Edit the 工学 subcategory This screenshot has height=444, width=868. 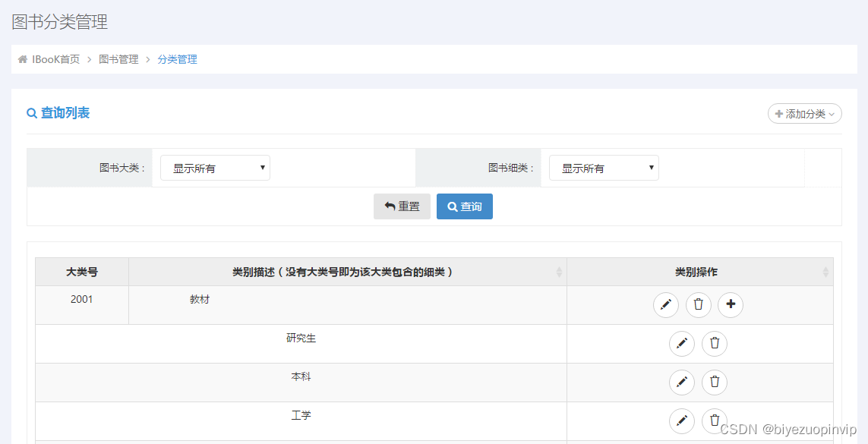682,420
